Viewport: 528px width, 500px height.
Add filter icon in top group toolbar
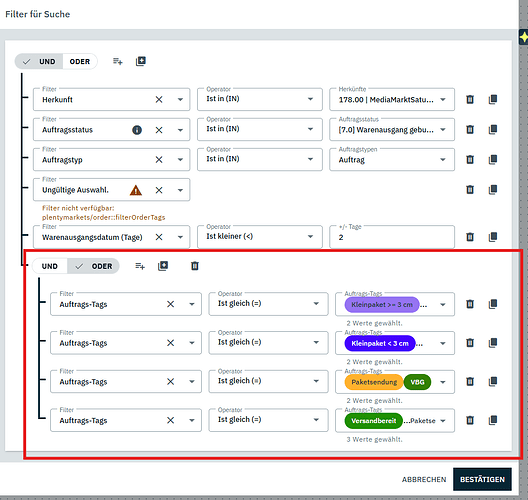pos(118,61)
